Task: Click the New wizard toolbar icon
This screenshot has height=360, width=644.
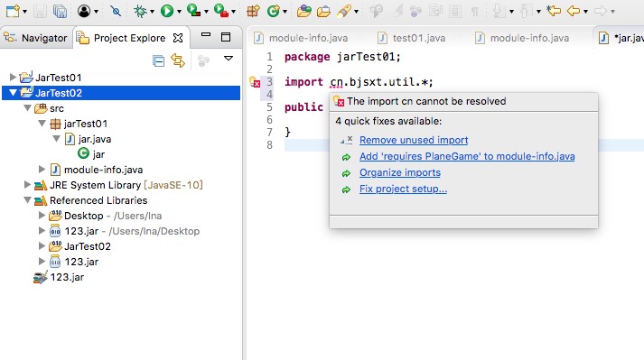Action: pyautogui.click(x=13, y=11)
